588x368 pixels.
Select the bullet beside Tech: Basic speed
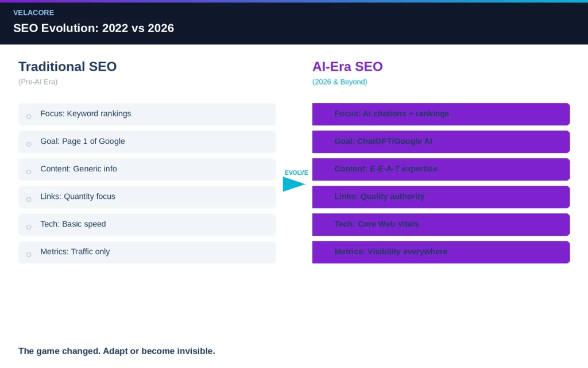[29, 227]
